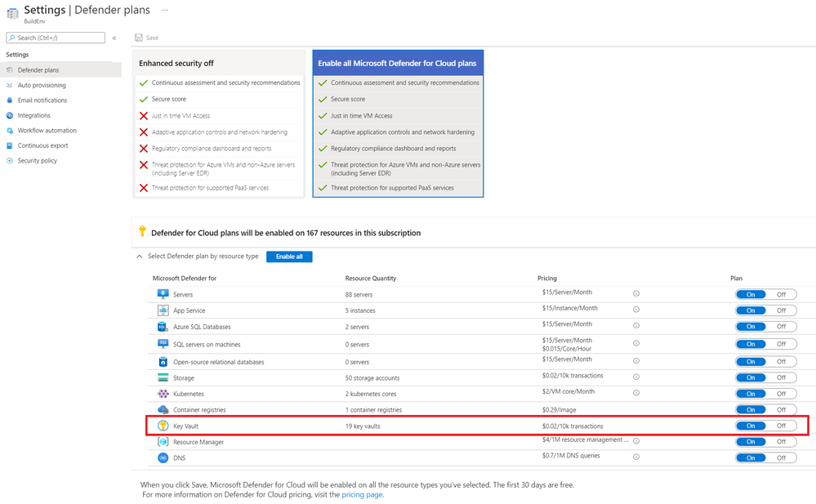Screen dimensions: 816x504
Task: Click the Pricing column header
Action: (547, 278)
